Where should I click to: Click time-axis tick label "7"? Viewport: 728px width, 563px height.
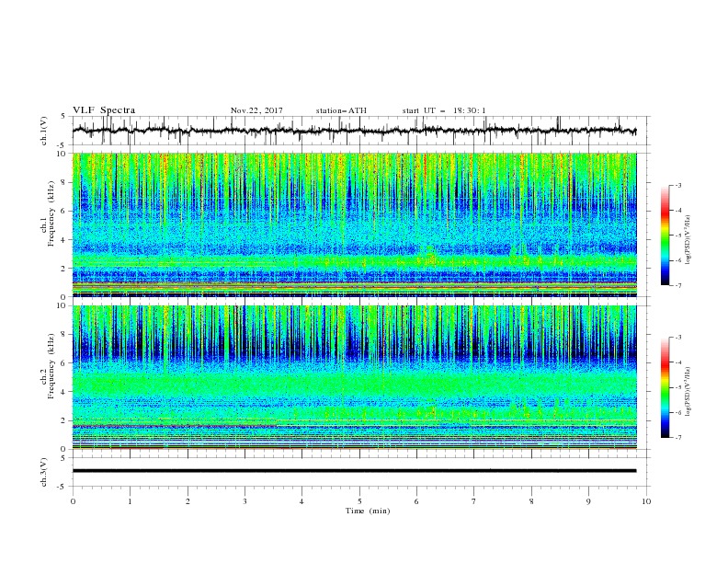pos(474,501)
